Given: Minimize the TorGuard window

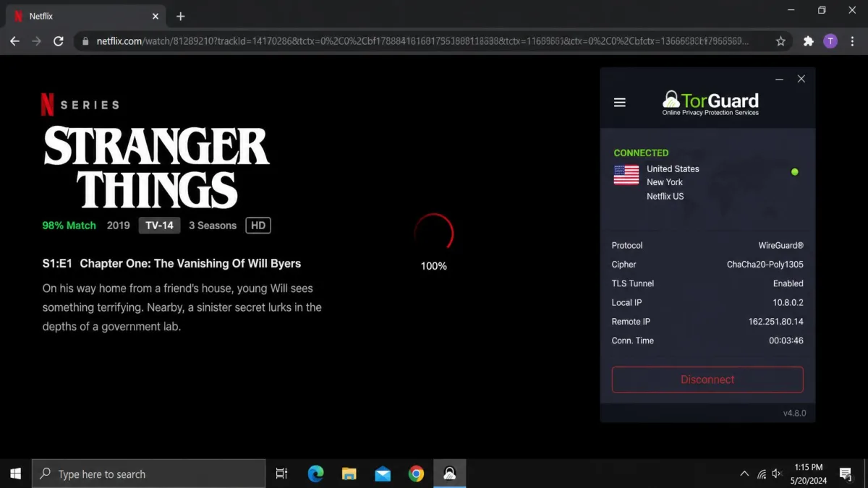Looking at the screenshot, I should coord(779,80).
